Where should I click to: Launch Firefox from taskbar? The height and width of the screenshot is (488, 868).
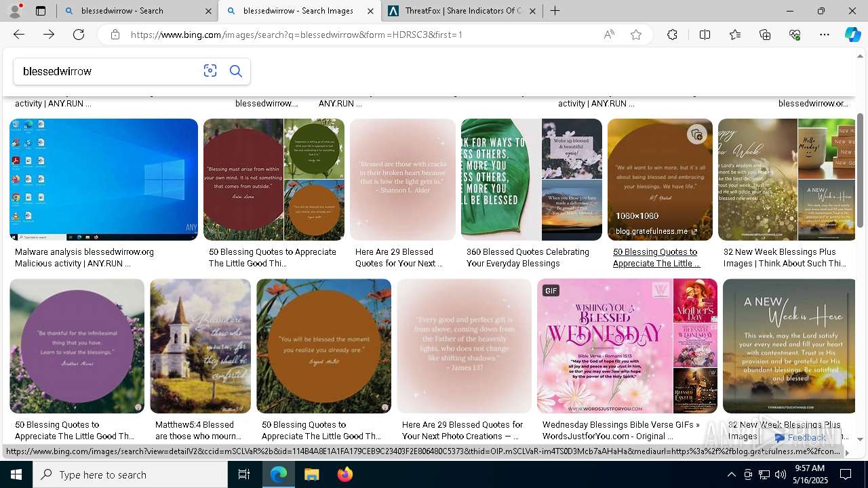click(x=344, y=474)
